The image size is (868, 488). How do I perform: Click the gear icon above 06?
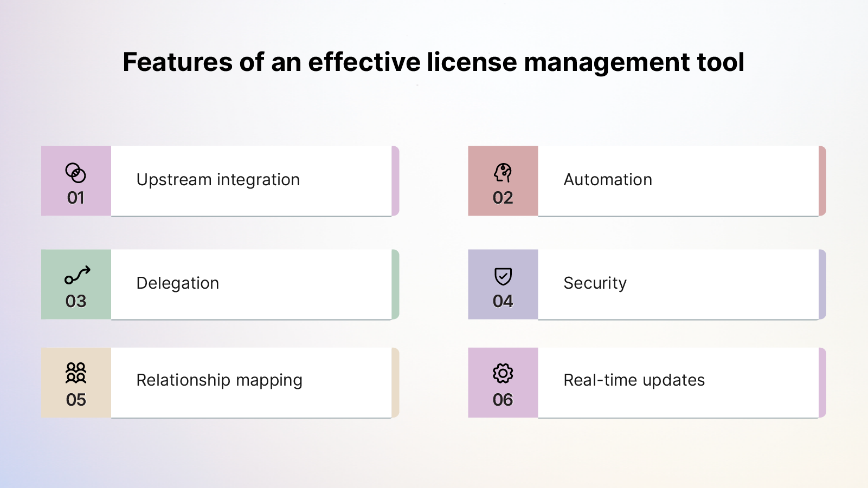coord(503,373)
